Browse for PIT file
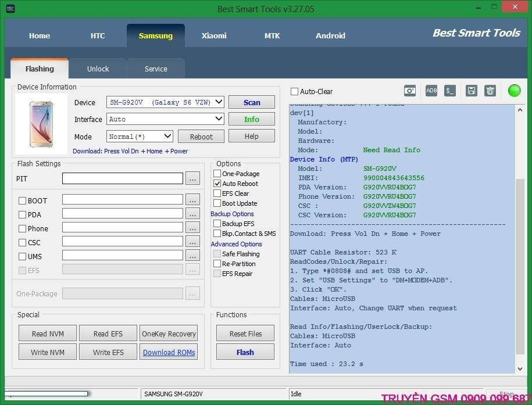Viewport: 532px width, 405px height. [192, 178]
